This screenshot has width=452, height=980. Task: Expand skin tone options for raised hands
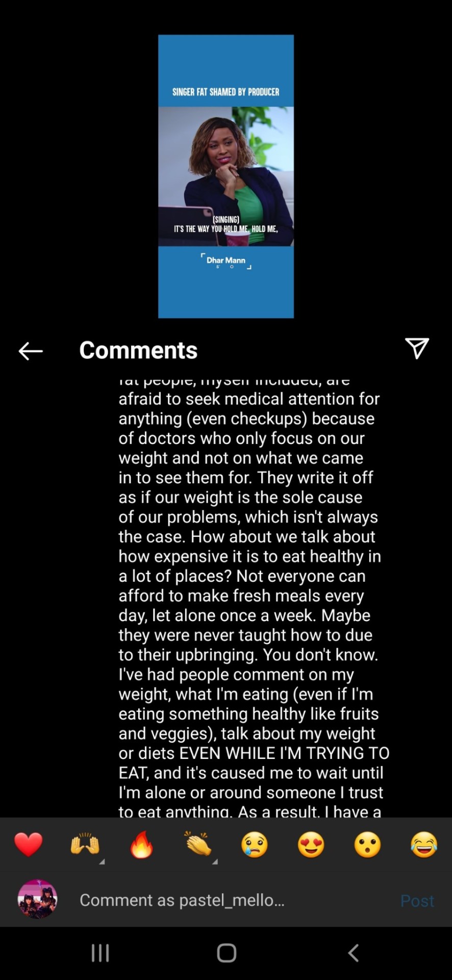[x=102, y=862]
